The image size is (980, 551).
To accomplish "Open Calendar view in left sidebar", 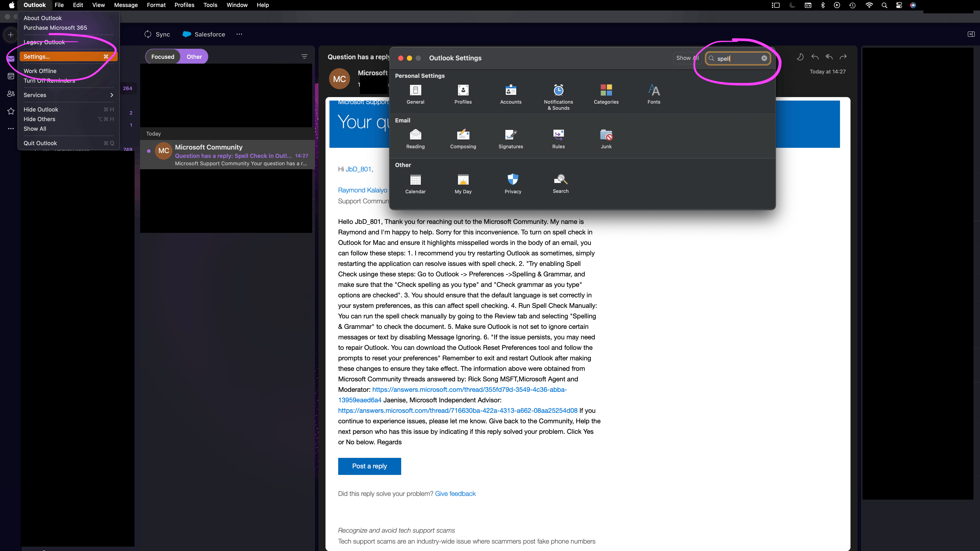I will click(11, 77).
